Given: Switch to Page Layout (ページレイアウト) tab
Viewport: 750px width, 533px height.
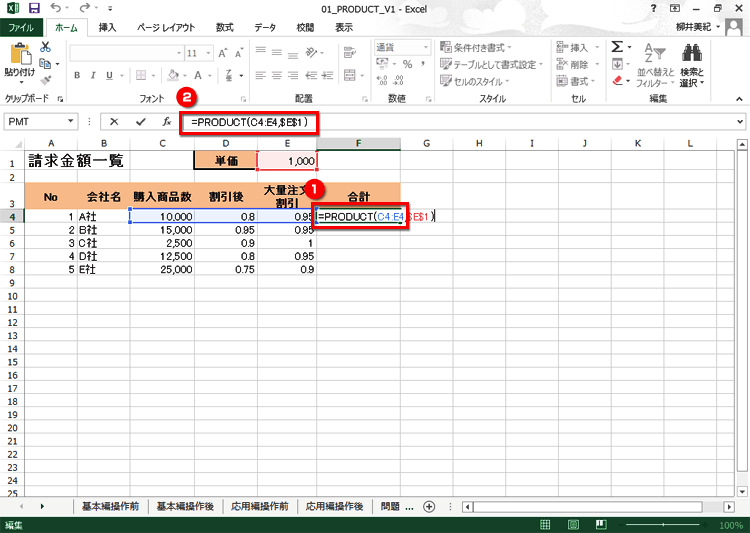Looking at the screenshot, I should coord(165,27).
